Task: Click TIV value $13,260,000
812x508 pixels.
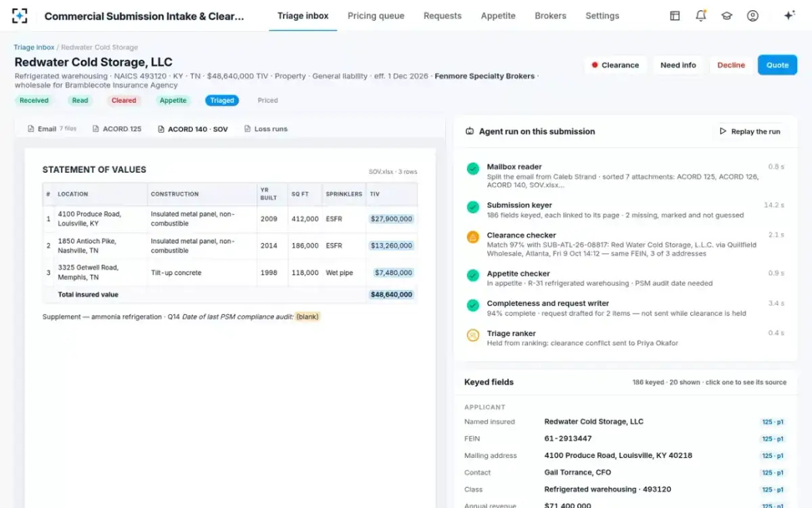Action: 392,246
